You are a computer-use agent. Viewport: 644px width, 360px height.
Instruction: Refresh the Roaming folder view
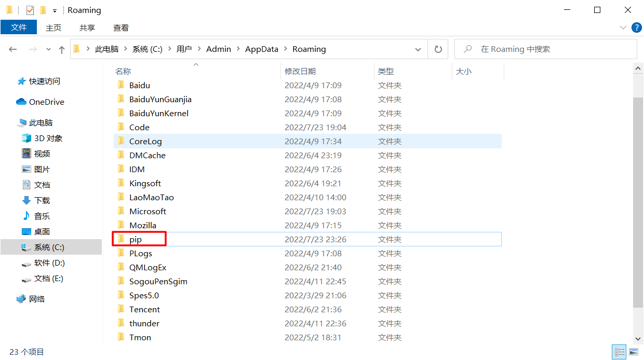(x=438, y=49)
